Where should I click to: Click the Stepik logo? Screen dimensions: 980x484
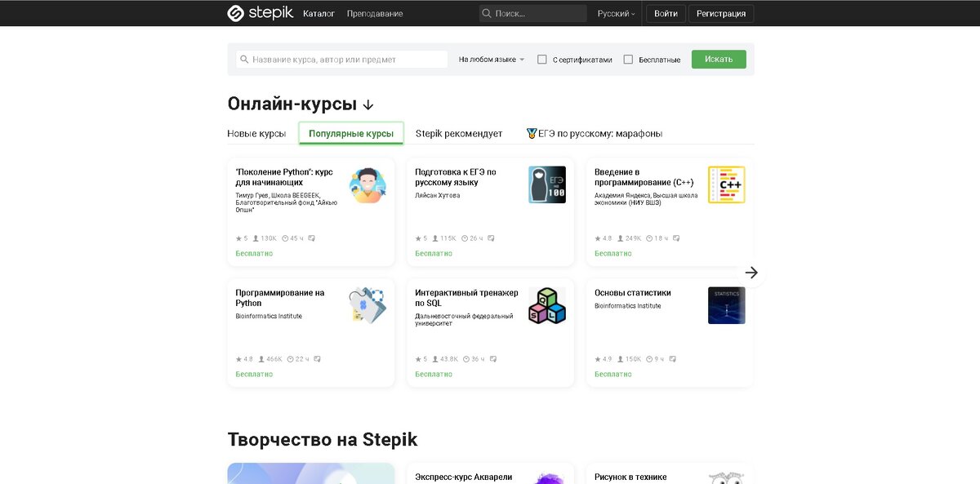pos(259,13)
